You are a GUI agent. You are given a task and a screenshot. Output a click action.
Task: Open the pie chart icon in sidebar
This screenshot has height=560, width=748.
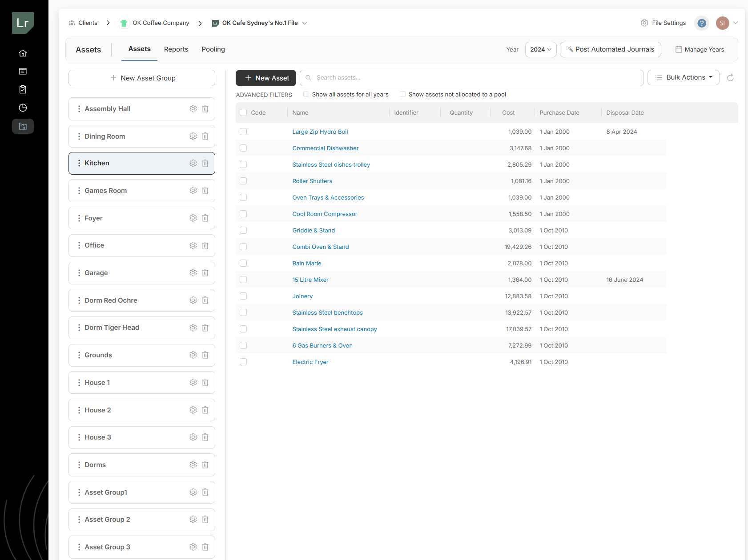point(23,108)
